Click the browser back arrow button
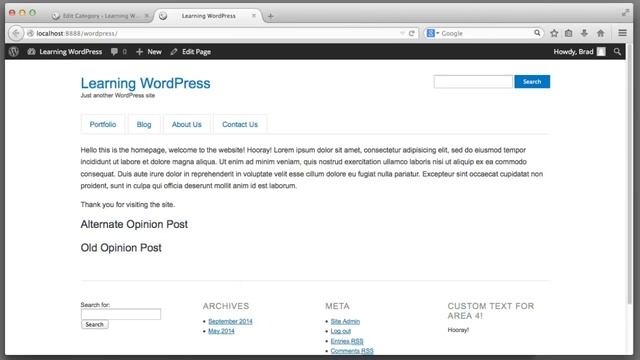The height and width of the screenshot is (360, 640). pyautogui.click(x=16, y=33)
